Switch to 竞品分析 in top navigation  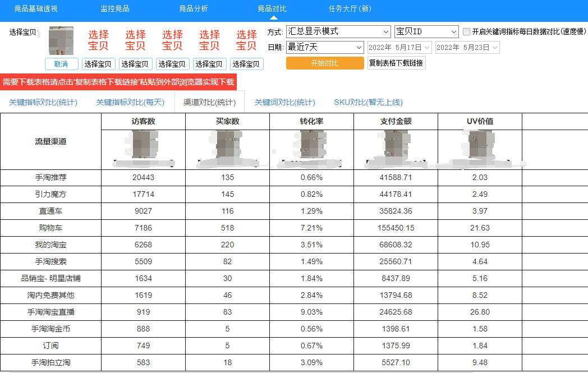tap(194, 8)
